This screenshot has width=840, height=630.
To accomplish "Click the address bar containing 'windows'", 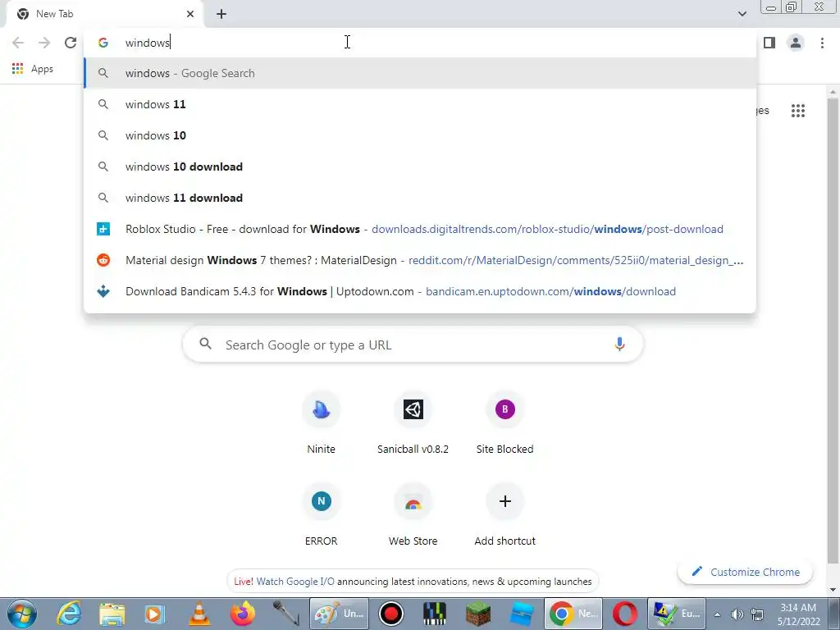I will [x=420, y=43].
